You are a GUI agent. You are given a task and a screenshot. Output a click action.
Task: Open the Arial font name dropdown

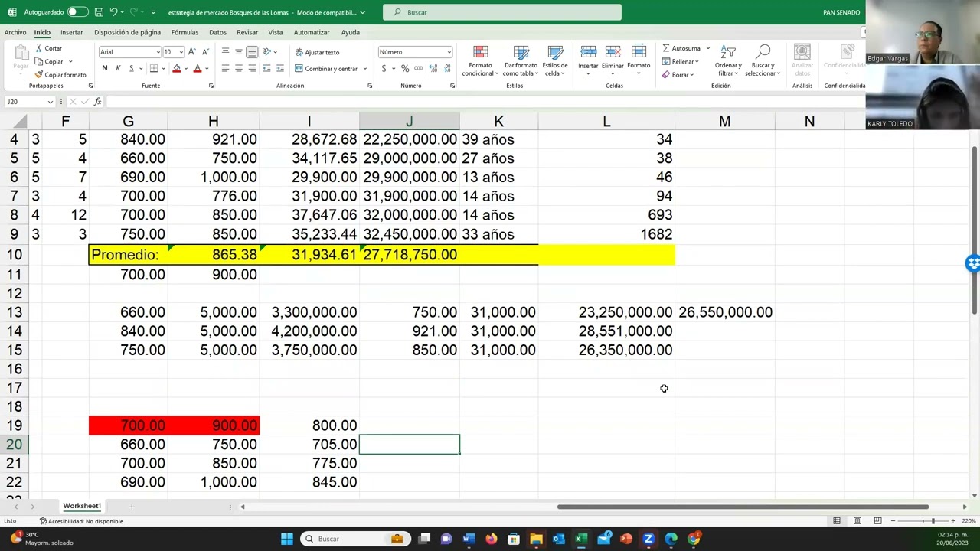[x=158, y=52]
